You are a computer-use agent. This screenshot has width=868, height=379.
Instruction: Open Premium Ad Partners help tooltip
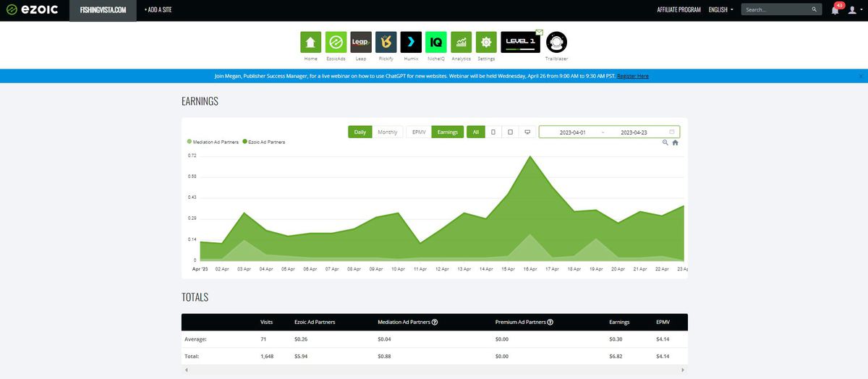coord(550,323)
